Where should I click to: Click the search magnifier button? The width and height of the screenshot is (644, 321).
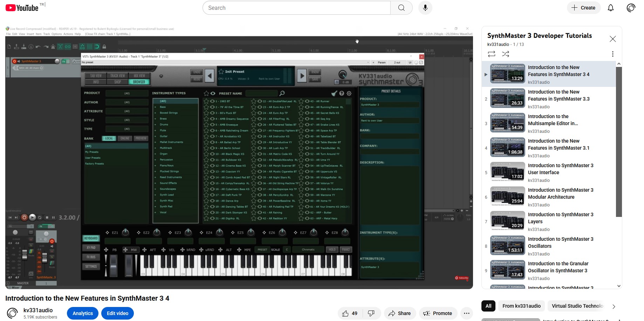[x=402, y=8]
